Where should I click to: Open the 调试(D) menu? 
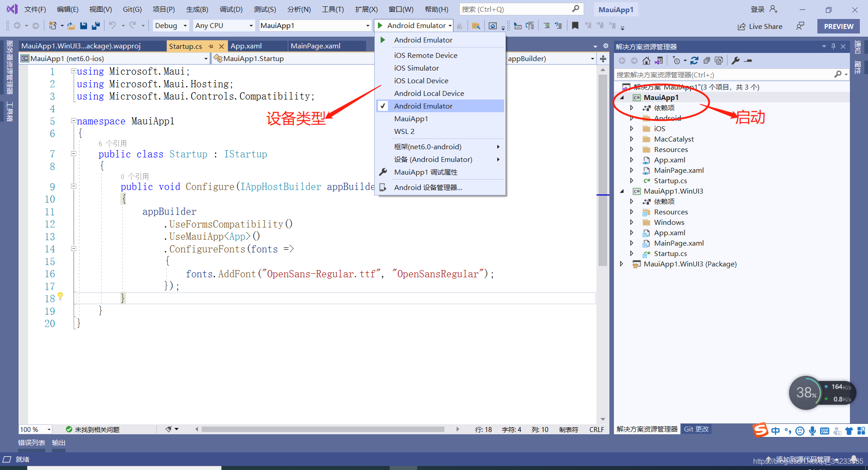231,9
